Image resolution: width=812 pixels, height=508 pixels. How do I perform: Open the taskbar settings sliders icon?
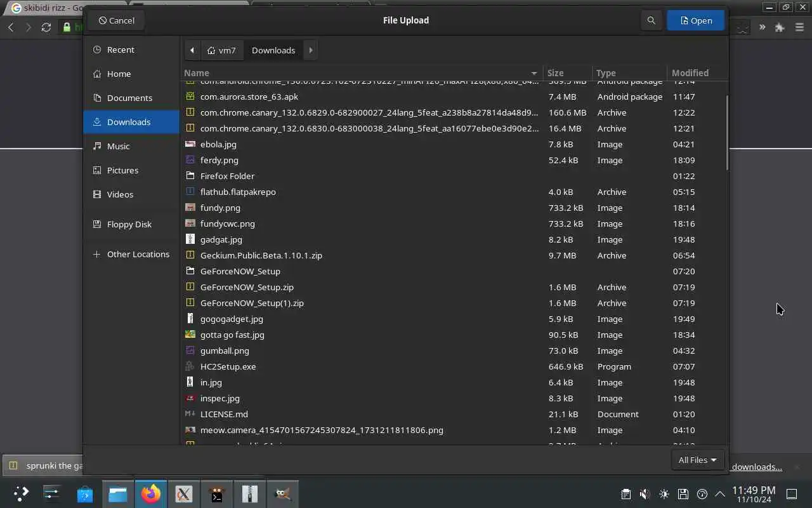[x=51, y=493]
